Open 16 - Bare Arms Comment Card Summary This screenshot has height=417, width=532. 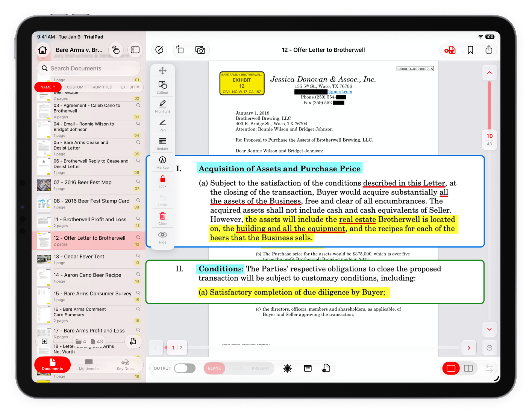click(x=89, y=315)
